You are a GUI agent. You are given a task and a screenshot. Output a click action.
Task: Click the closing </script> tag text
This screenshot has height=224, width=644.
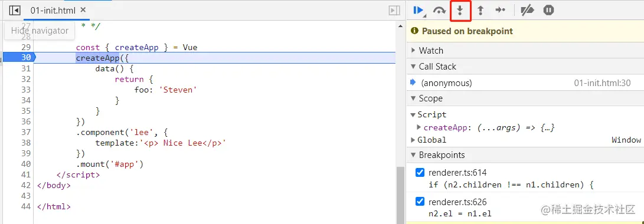pyautogui.click(x=78, y=174)
